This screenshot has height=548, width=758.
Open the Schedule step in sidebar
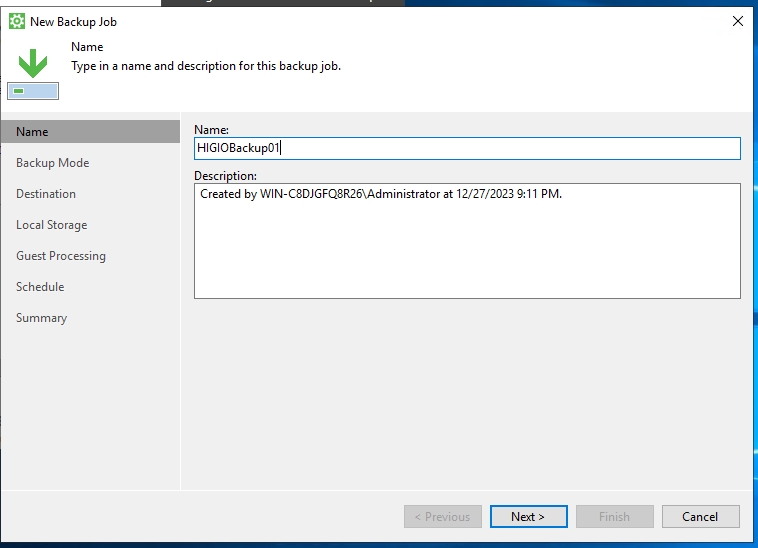click(40, 287)
